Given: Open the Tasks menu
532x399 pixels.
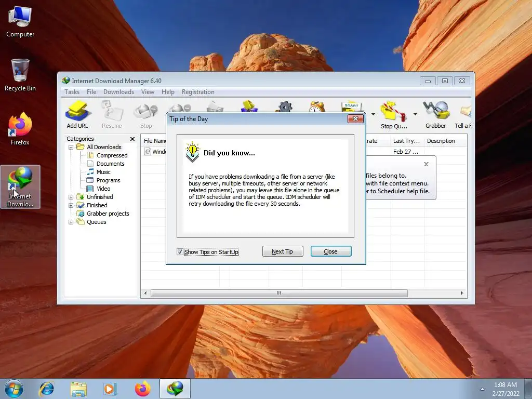Looking at the screenshot, I should point(72,92).
